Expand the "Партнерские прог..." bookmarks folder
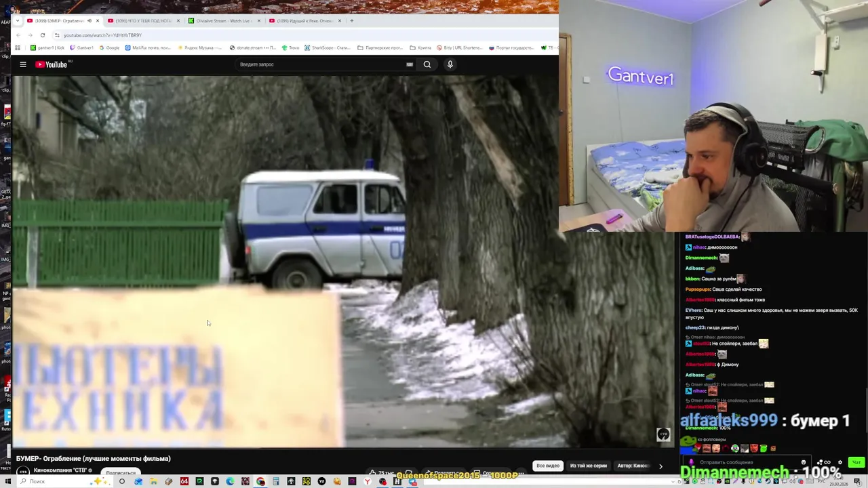 pyautogui.click(x=380, y=48)
